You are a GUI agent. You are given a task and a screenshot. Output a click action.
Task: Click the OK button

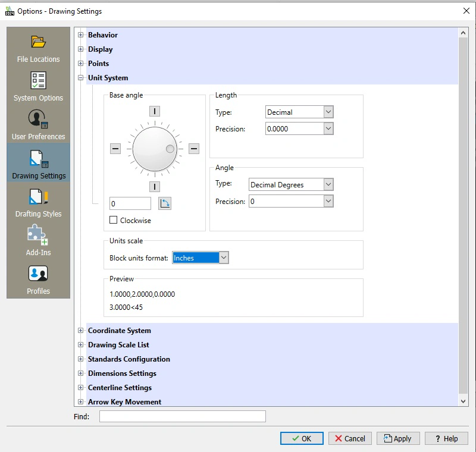302,438
